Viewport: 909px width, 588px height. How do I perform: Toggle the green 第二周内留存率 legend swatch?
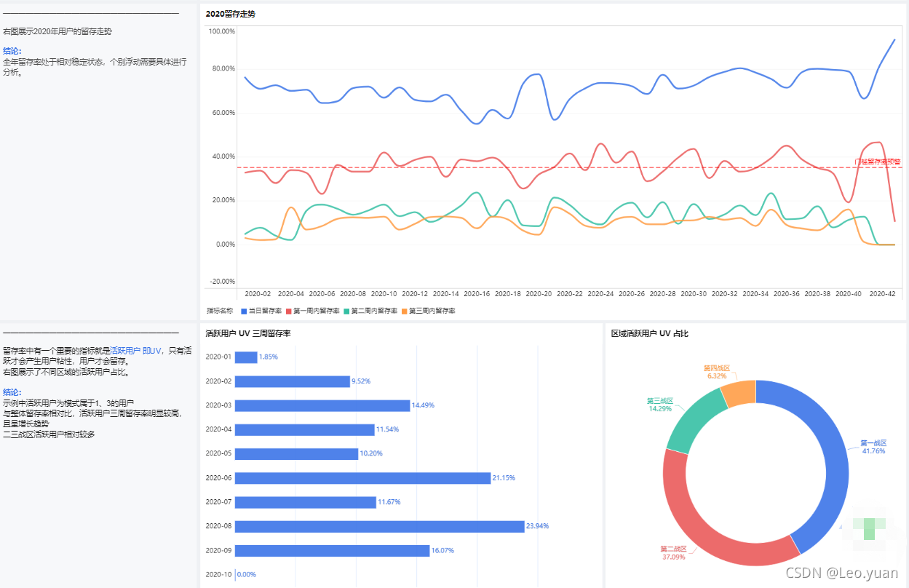[x=346, y=311]
